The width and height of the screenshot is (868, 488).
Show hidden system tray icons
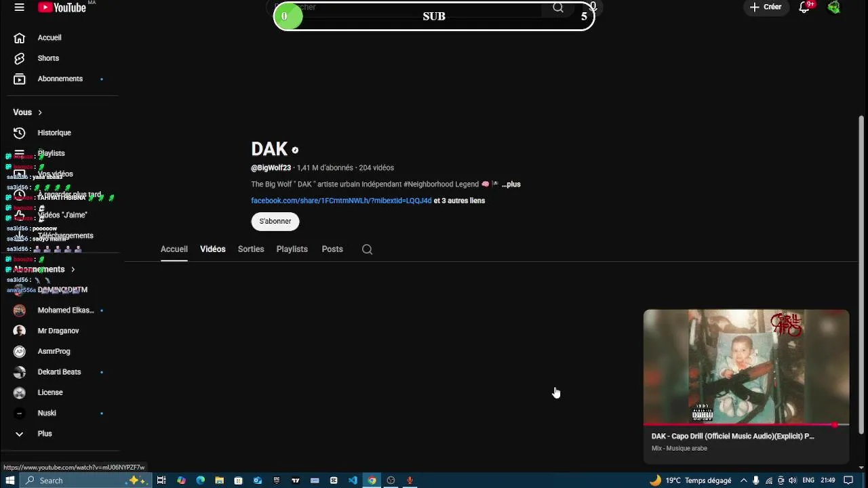point(744,481)
